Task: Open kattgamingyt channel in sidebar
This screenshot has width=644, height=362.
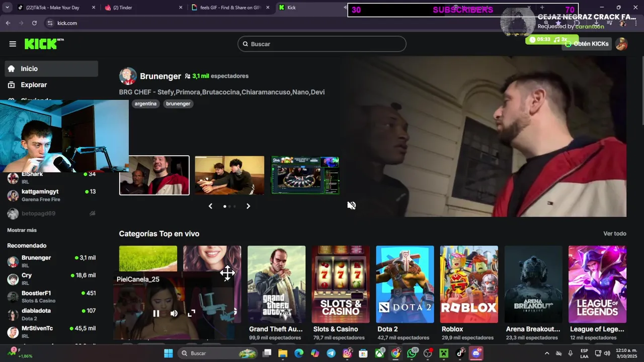Action: click(51, 195)
